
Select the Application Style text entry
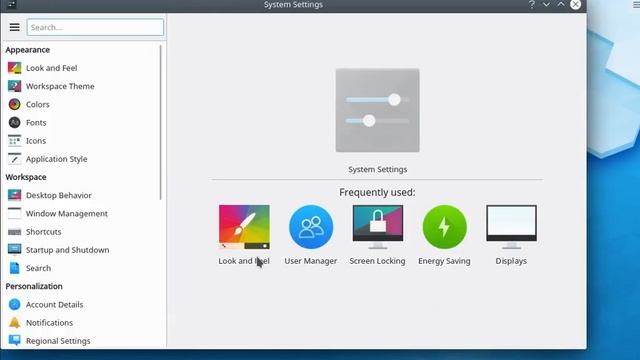(x=56, y=159)
